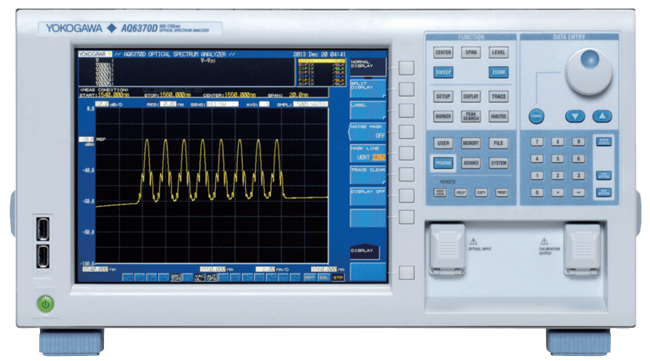Screen dimensions: 650x361
Task: Select MASK LINE VERT soft menu item
Action: 368,153
